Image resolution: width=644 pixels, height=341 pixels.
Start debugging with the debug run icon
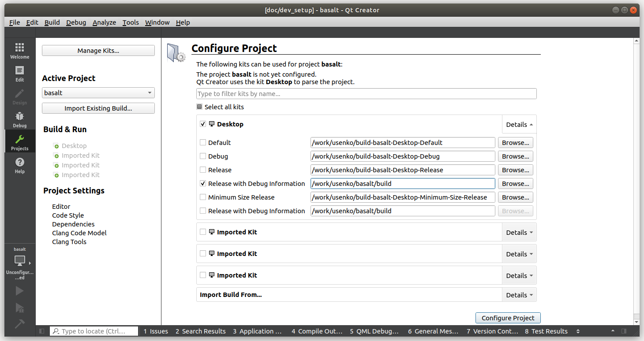[x=19, y=308]
